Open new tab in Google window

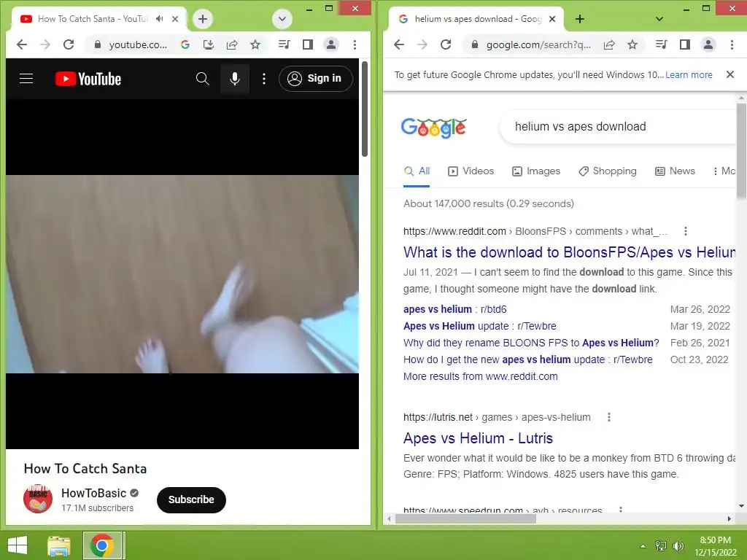580,18
